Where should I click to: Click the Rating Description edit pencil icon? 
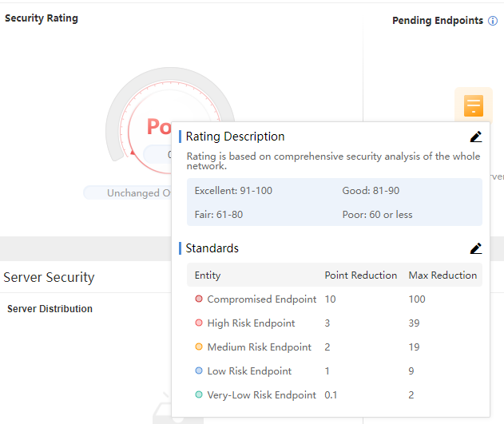tap(476, 137)
